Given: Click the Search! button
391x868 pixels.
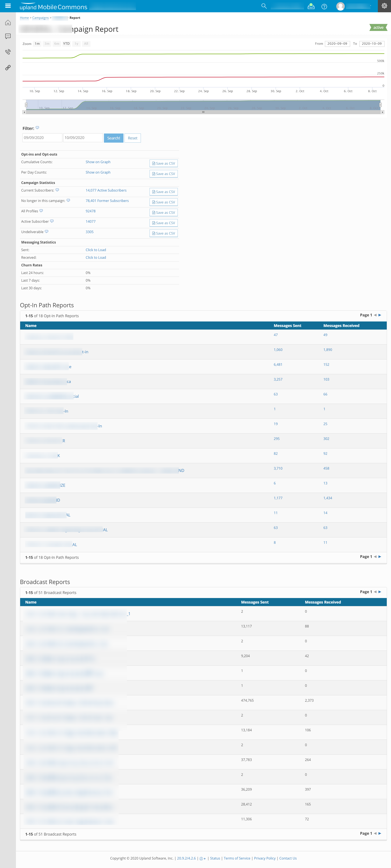Looking at the screenshot, I should click(114, 138).
